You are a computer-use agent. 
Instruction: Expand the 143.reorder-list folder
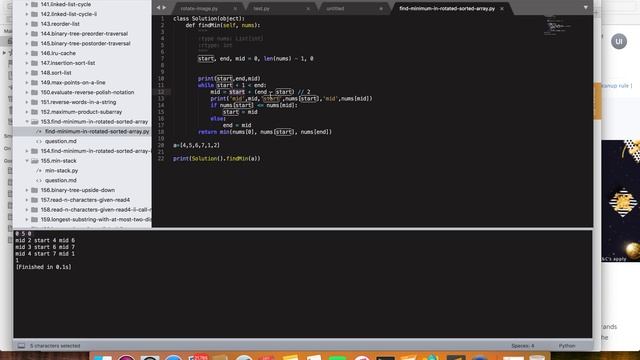(27, 24)
